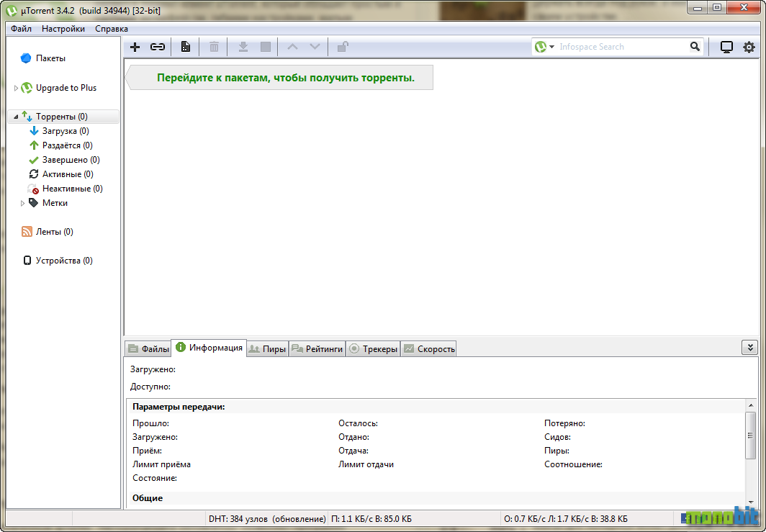This screenshot has width=766, height=532.
Task: Switch to the Скорость tab
Action: (x=429, y=349)
